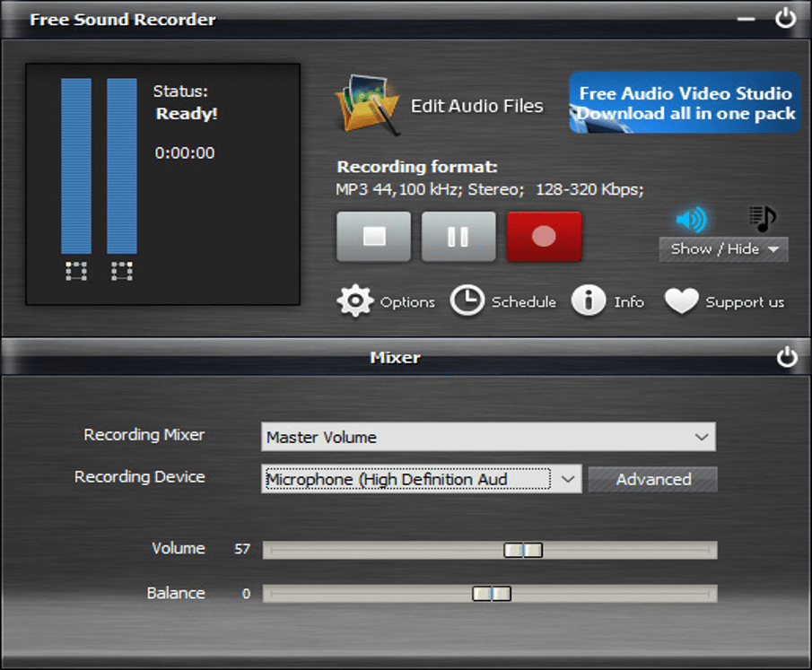Click the Free Sound Recorder title bar power icon
The height and width of the screenshot is (670, 812).
785,18
